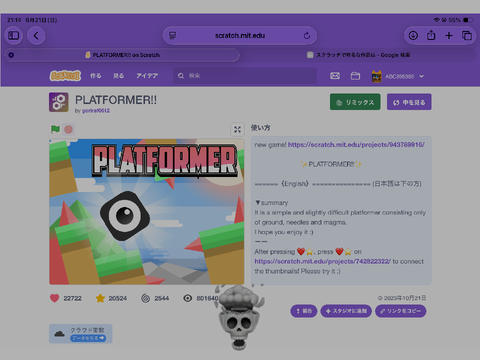Image resolution: width=480 pixels, height=360 pixels.
Task: Favorite the project with the star icon
Action: point(100,298)
